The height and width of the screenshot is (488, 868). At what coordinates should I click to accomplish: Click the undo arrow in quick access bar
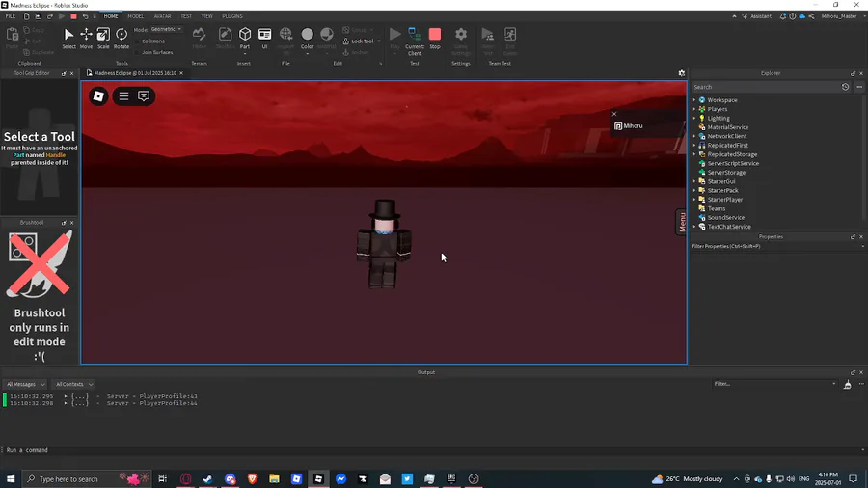pyautogui.click(x=85, y=16)
